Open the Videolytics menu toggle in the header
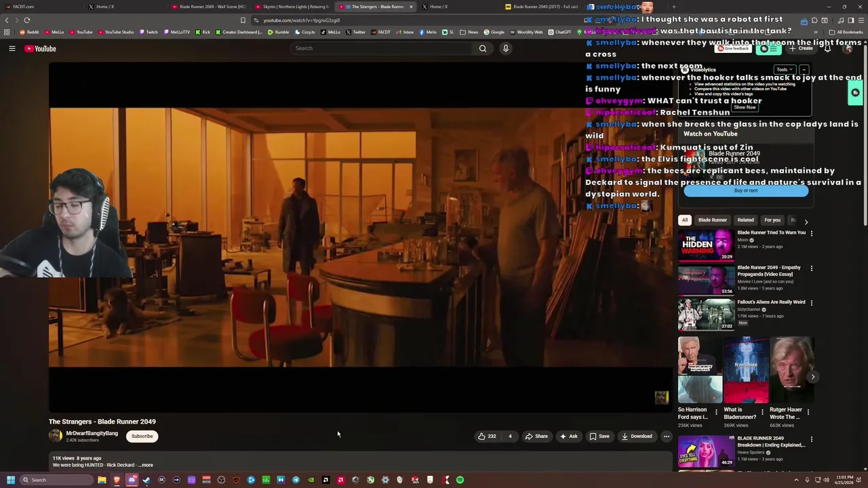 768,49
